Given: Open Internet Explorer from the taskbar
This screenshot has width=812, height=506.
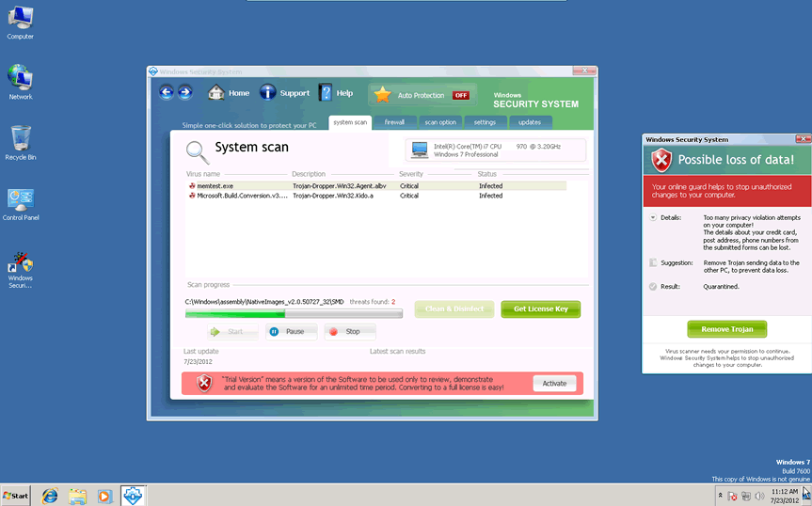Looking at the screenshot, I should [x=50, y=495].
